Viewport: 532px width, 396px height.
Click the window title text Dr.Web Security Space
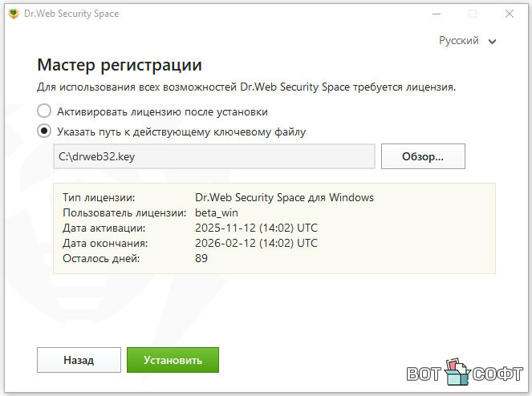pyautogui.click(x=73, y=14)
